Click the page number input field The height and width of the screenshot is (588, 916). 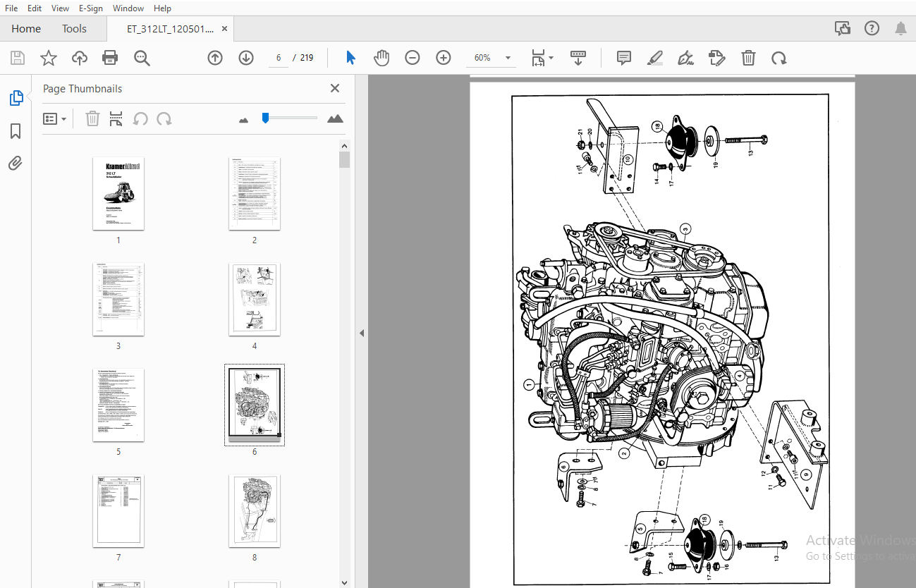[x=279, y=58]
